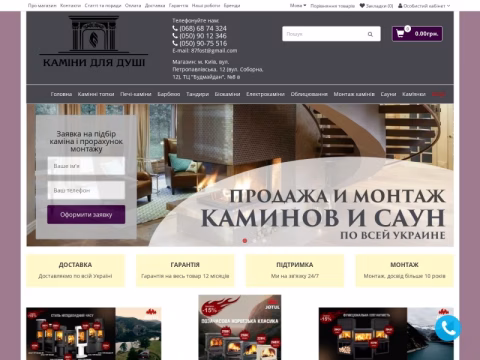The height and width of the screenshot is (360, 480).
Task: Open the left stove promo banner
Action: coord(94,334)
